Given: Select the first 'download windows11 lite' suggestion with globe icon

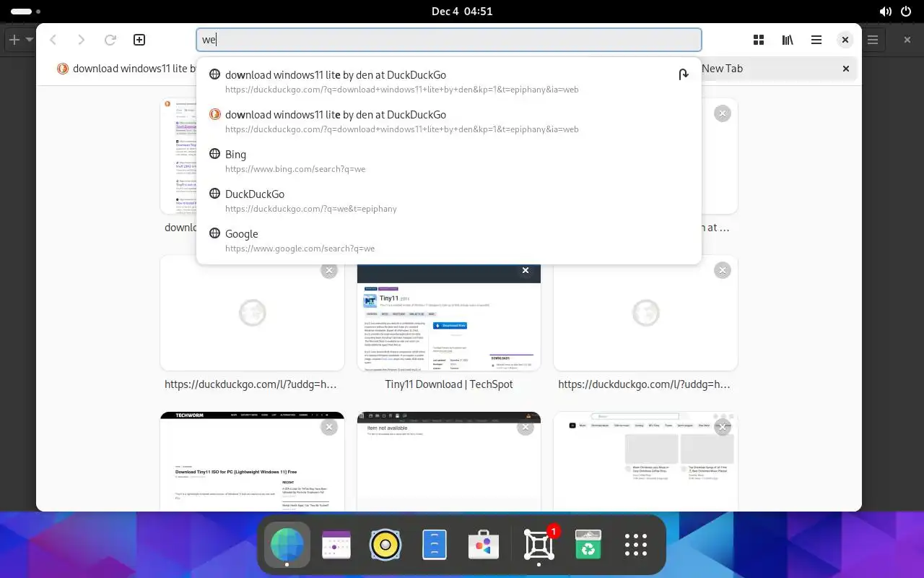Looking at the screenshot, I should [x=449, y=81].
